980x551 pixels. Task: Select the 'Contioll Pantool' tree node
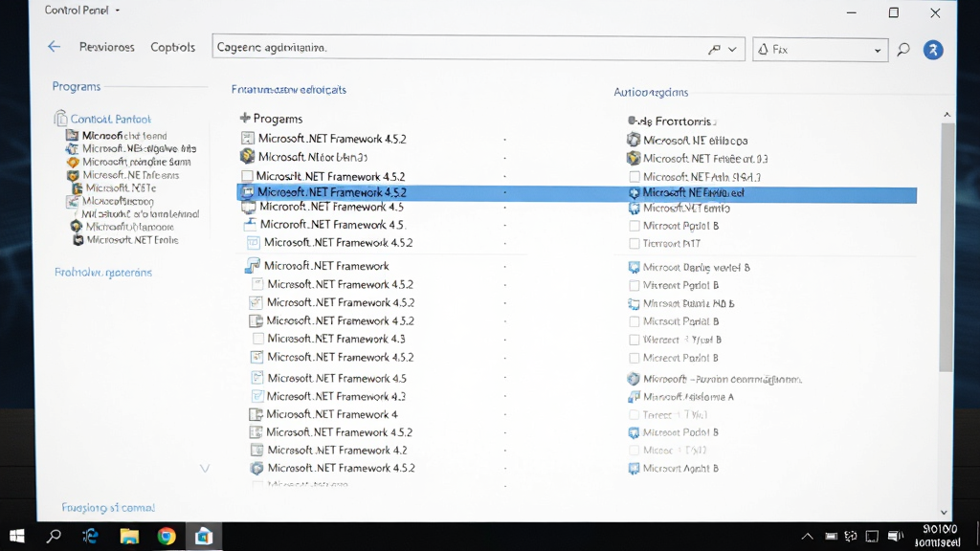(x=111, y=119)
